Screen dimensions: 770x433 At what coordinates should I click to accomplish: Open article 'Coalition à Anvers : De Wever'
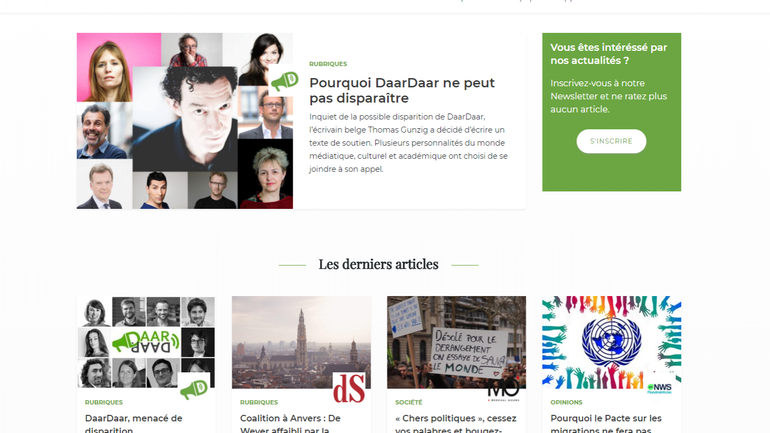click(290, 424)
